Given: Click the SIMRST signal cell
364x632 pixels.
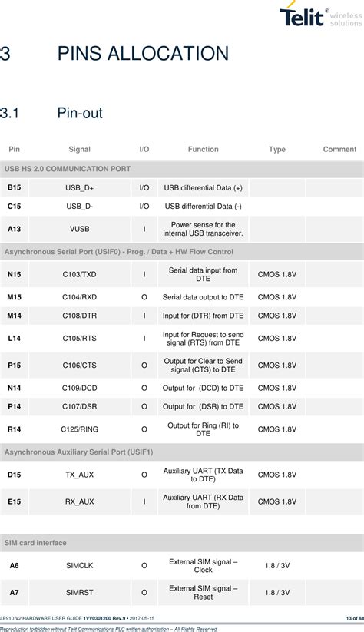Looking at the screenshot, I should 79,593.
